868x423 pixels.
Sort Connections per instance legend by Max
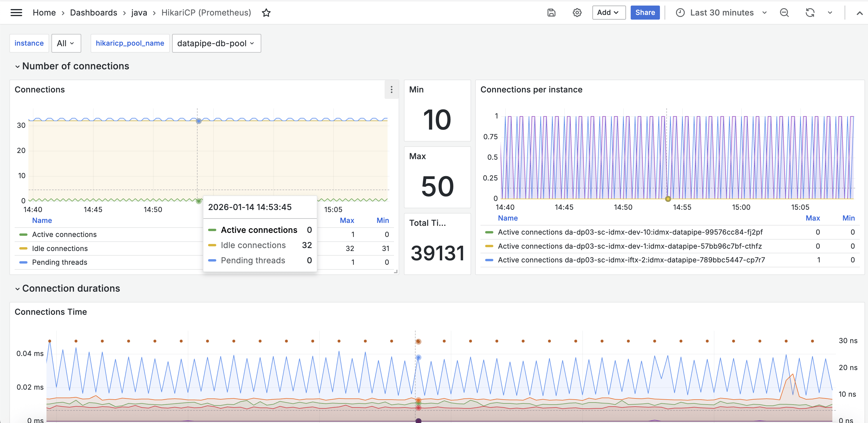click(812, 218)
